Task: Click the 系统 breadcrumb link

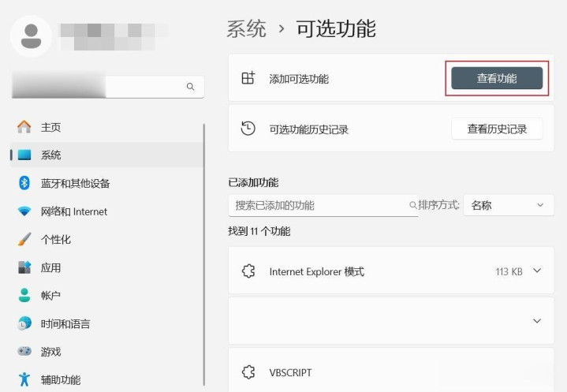Action: [247, 29]
